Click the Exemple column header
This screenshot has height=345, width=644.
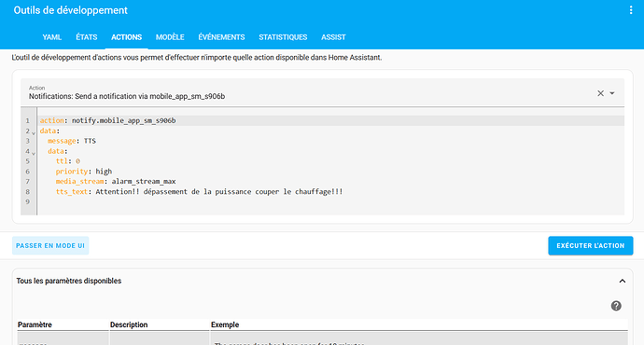225,324
